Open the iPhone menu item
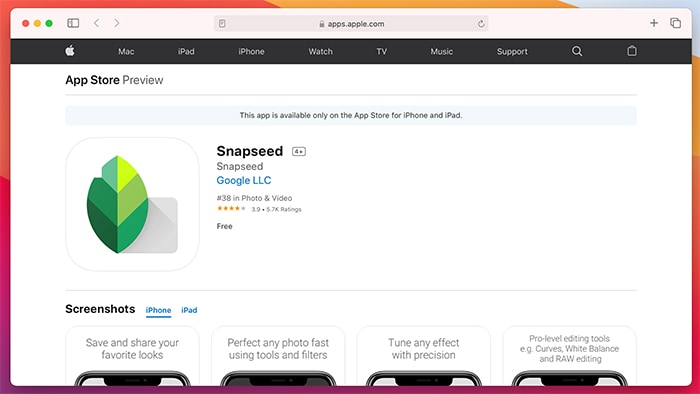 click(x=251, y=51)
